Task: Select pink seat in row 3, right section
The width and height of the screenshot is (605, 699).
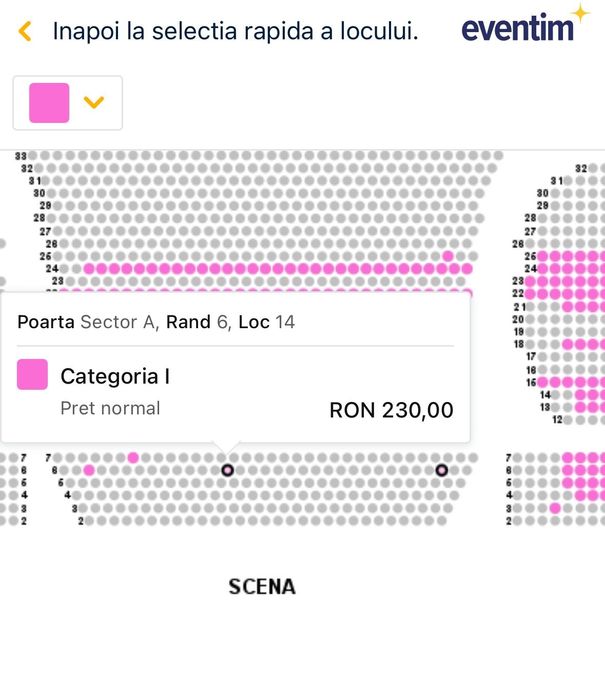Action: point(555,508)
